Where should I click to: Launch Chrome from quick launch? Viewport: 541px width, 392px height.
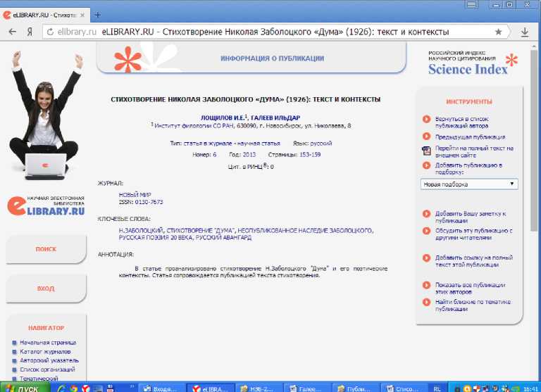pos(73,388)
